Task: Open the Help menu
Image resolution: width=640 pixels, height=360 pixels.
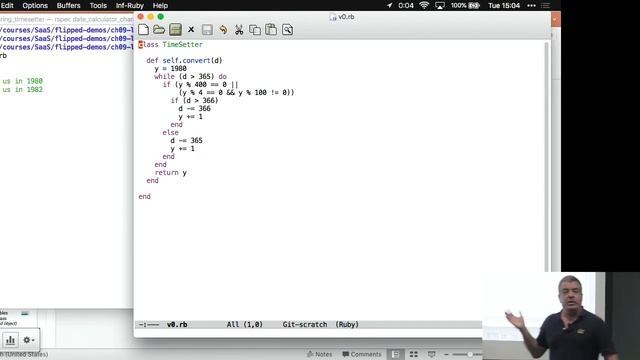Action: coord(160,5)
